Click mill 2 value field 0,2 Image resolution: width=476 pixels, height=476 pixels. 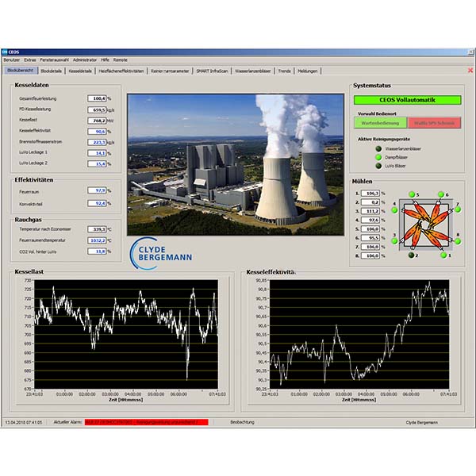pos(370,202)
